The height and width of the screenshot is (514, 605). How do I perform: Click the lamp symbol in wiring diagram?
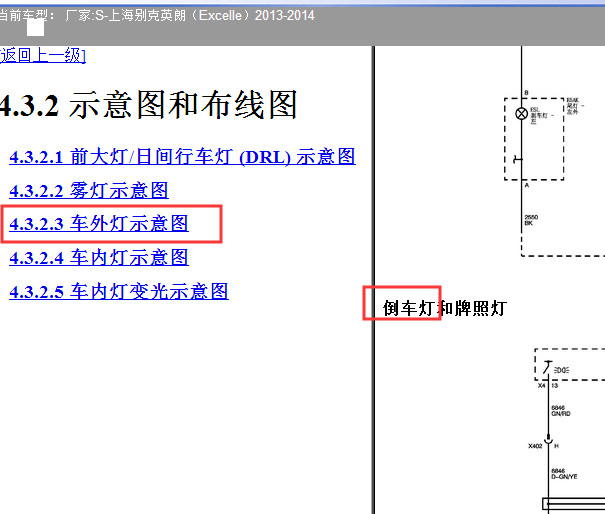(x=522, y=114)
